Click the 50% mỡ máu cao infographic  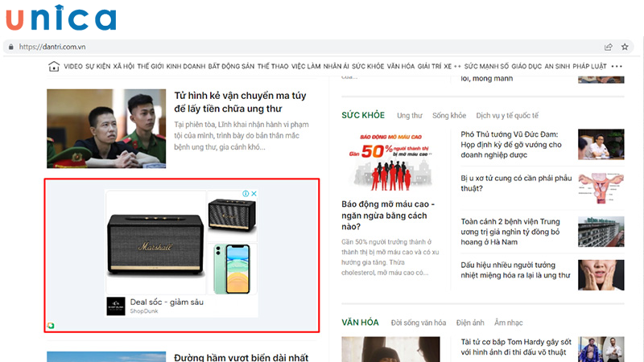click(x=390, y=162)
